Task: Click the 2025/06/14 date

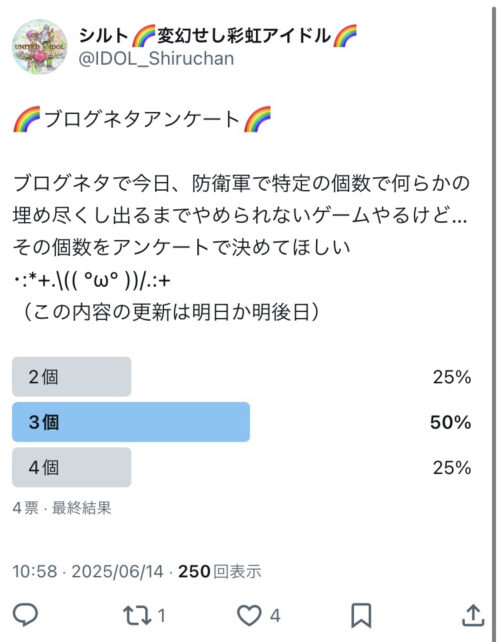Action: [x=118, y=571]
